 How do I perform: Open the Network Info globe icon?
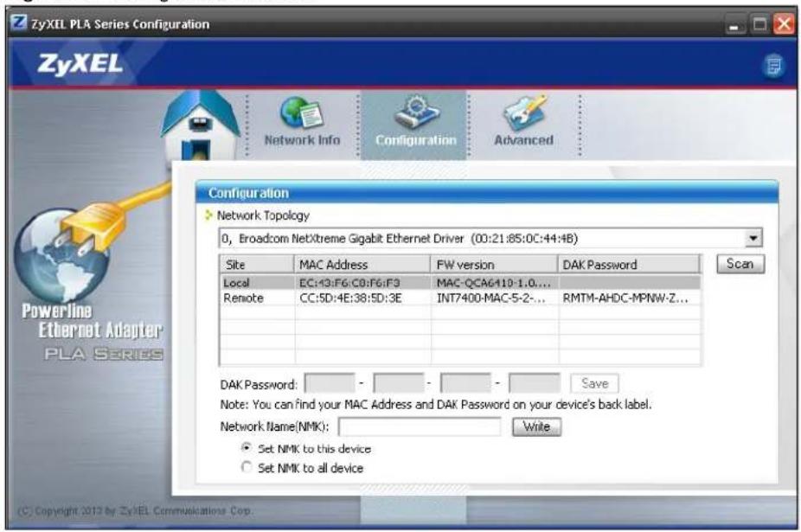[302, 112]
